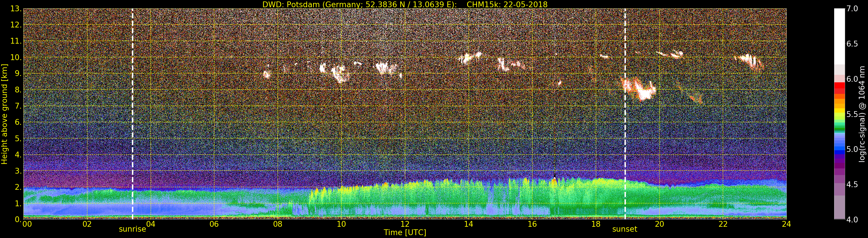Click colorbar tick value '4.5'
The image size is (868, 238).
852,184
